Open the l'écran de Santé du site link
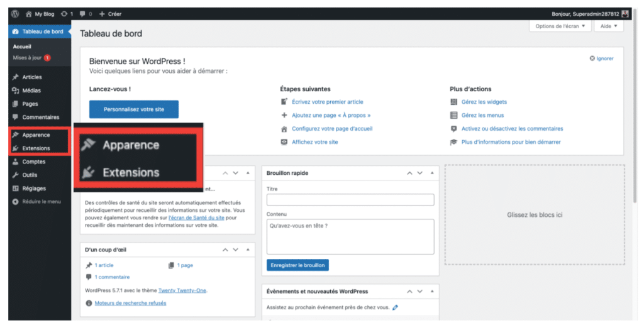The height and width of the screenshot is (325, 644). [196, 218]
